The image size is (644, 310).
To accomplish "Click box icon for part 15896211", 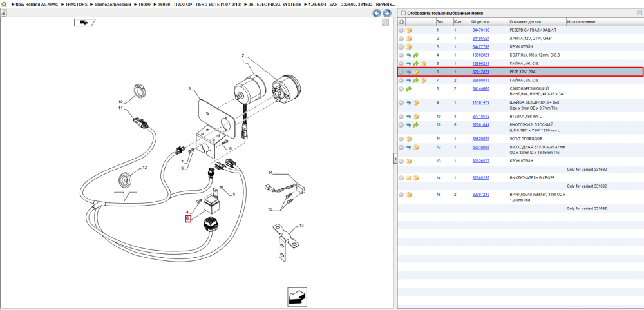I will pos(423,64).
